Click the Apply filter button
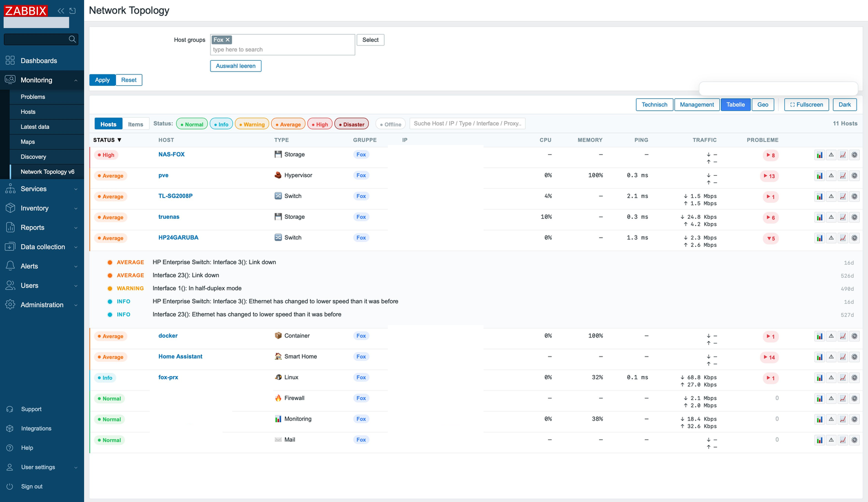This screenshot has height=502, width=868. [x=102, y=80]
